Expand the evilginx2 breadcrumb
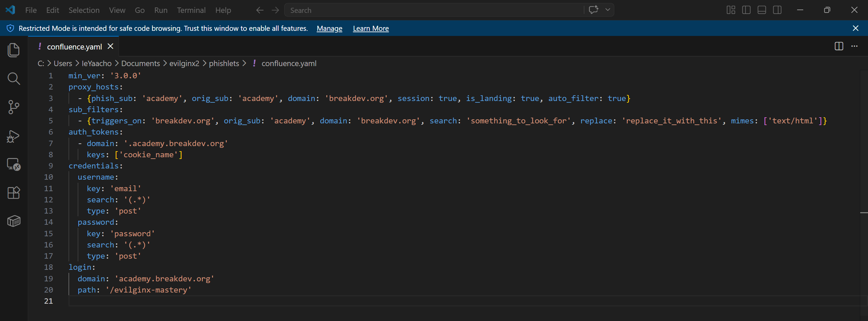This screenshot has width=868, height=321. 184,63
